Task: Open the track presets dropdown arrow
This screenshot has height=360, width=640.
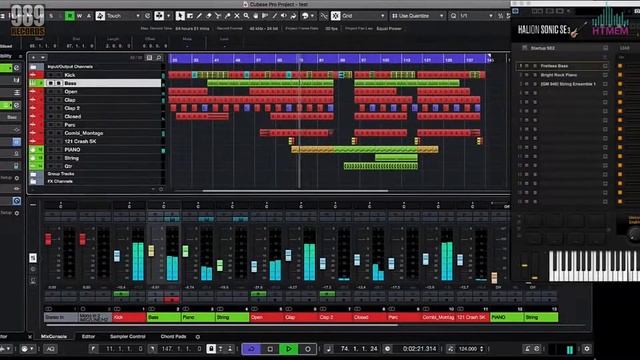Action: pyautogui.click(x=43, y=58)
